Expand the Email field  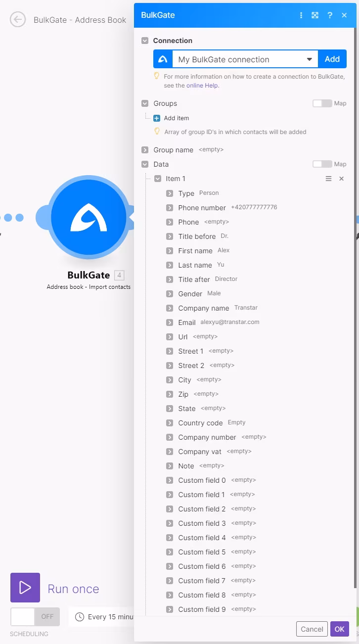coord(170,322)
